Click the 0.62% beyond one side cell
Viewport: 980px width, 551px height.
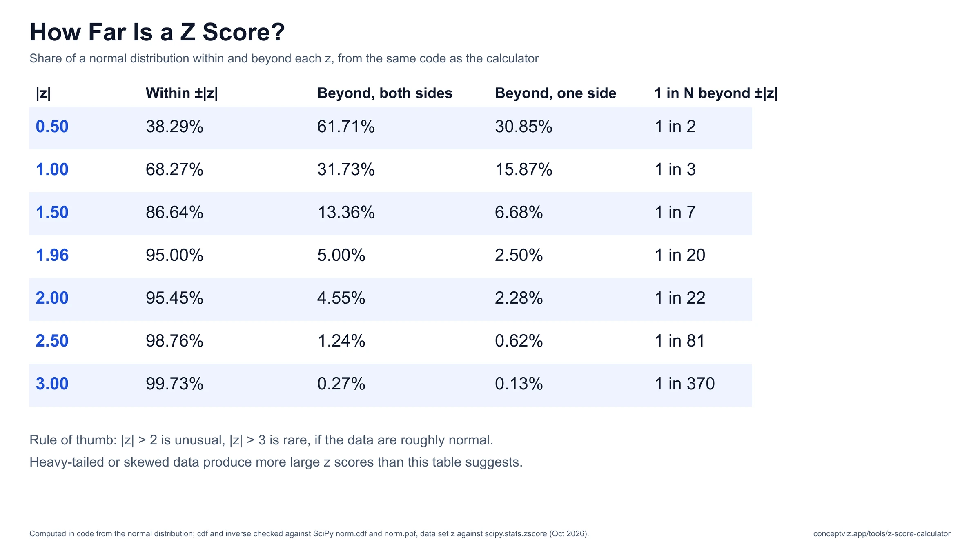[x=519, y=341]
